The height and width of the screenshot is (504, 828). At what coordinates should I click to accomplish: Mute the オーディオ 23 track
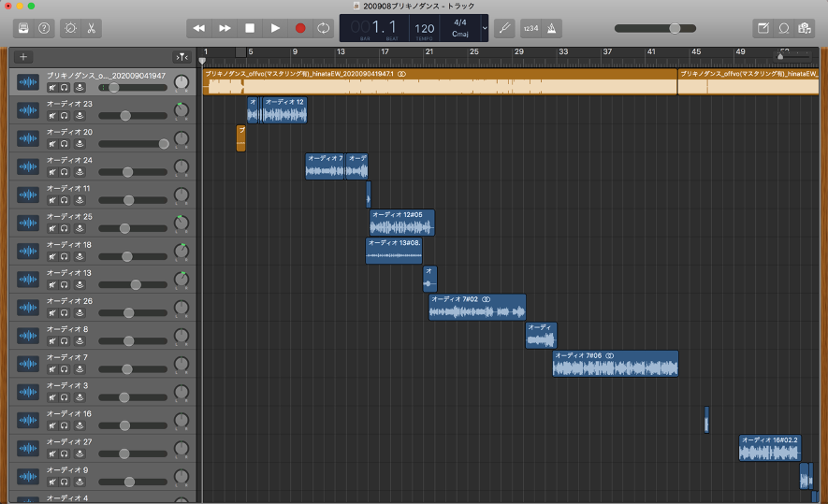[51, 116]
